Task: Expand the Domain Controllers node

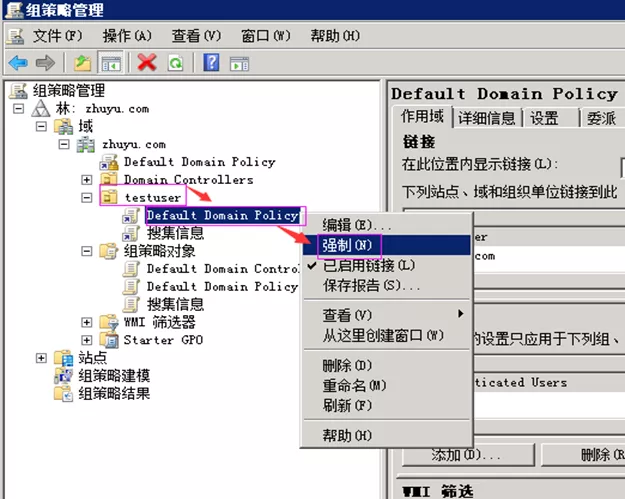Action: (x=87, y=180)
